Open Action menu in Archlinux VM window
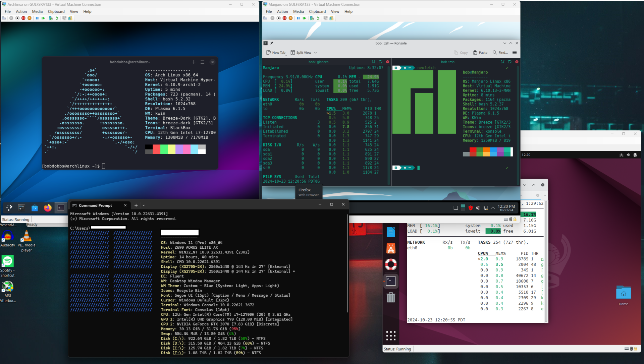This screenshot has height=364, width=644. click(21, 11)
